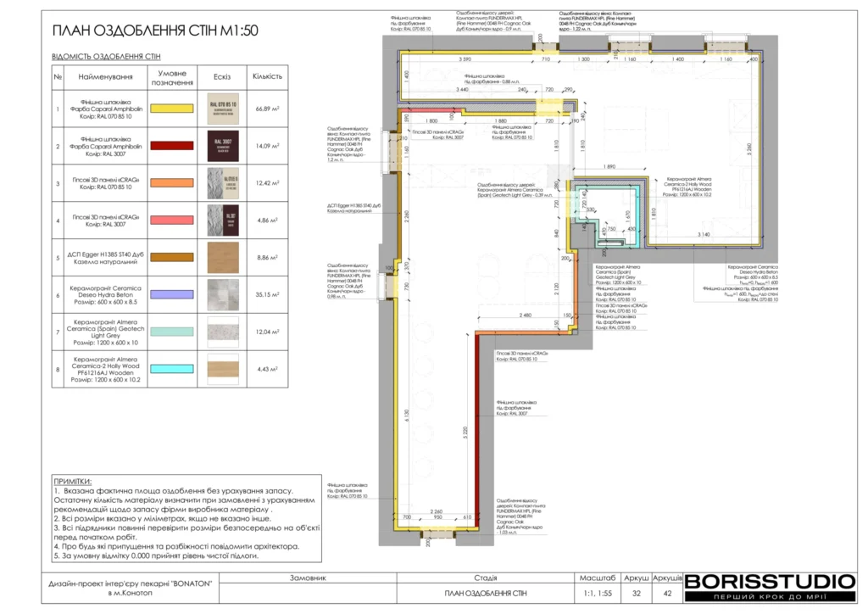Click the 3D panel sketch thumbnail in row 3

pos(223,183)
